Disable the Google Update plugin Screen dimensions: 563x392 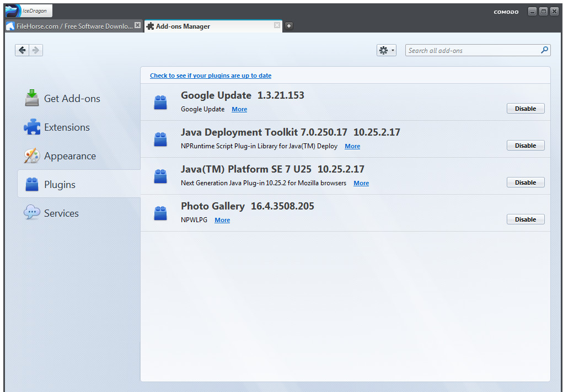(525, 108)
